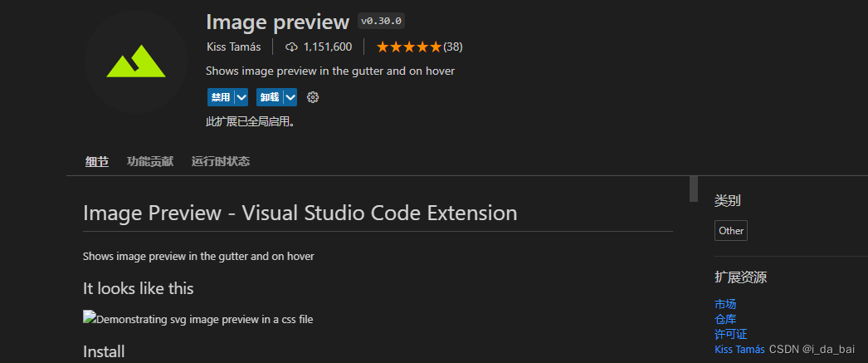Click the Install heading
The height and width of the screenshot is (363, 868).
point(104,351)
